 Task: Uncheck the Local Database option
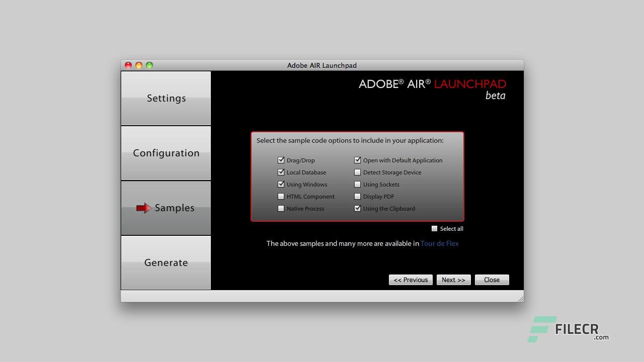(x=281, y=172)
